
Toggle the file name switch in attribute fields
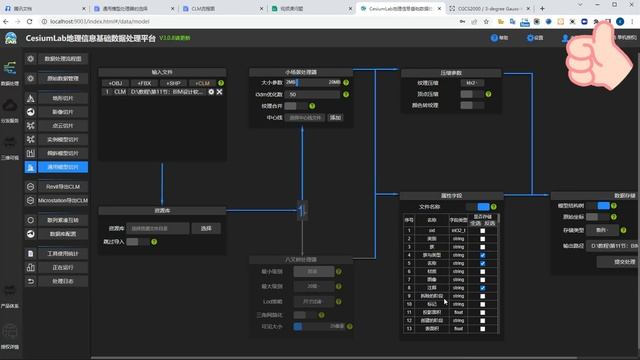tap(478, 207)
